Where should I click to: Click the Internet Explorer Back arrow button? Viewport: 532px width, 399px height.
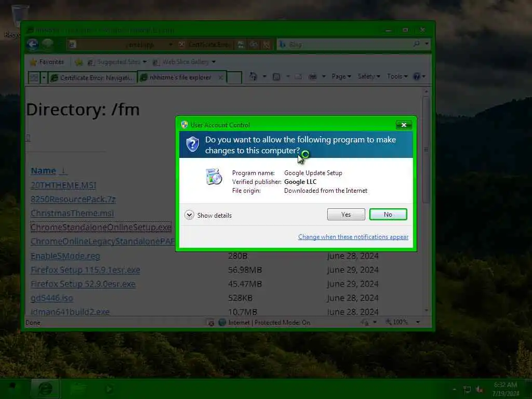(33, 44)
